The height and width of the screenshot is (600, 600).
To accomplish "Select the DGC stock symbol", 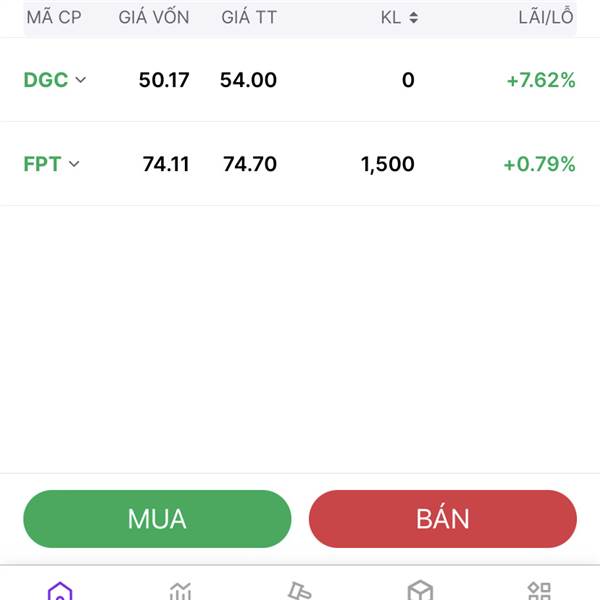I will coord(46,80).
